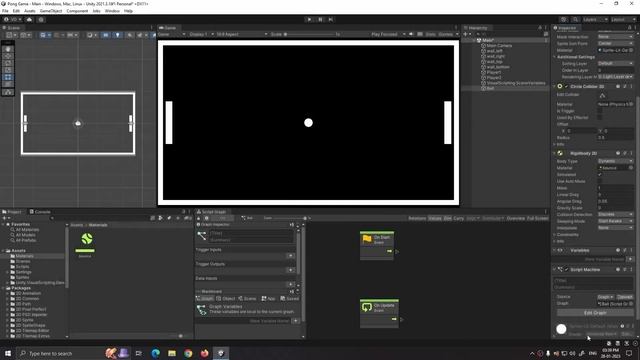Screen dimensions: 640x360
Task: Click the Circle Collider 2D component icon
Action: pyautogui.click(x=560, y=87)
